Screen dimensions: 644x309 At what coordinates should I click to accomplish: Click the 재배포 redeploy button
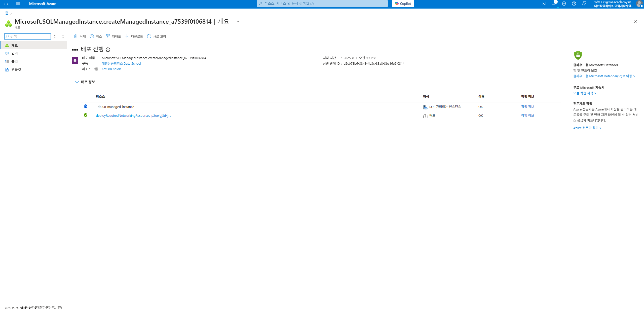(113, 36)
